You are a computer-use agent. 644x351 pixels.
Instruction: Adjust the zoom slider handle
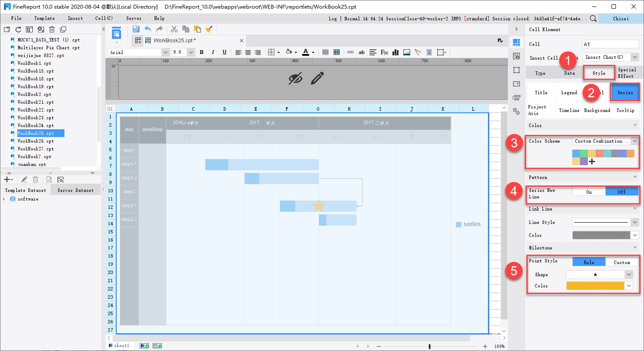pos(429,346)
